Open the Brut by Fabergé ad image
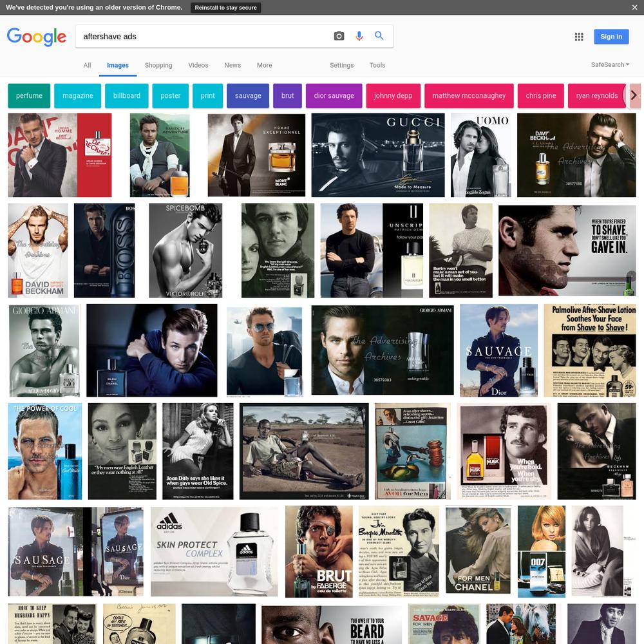This screenshot has width=644, height=644. click(x=319, y=552)
